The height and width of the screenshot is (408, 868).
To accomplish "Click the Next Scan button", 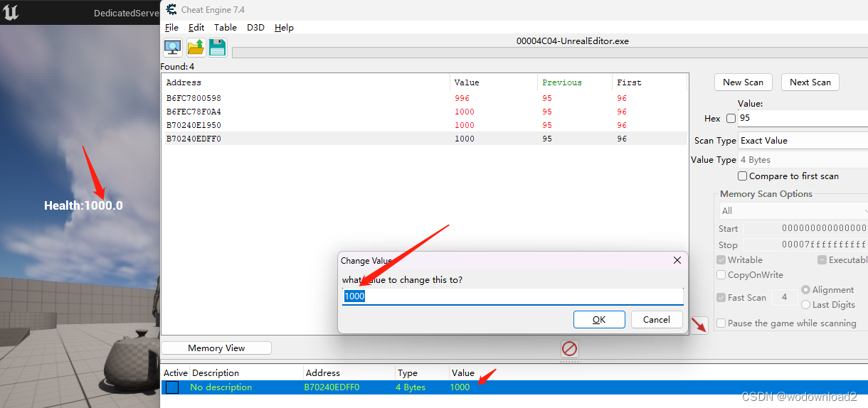I will coord(810,82).
